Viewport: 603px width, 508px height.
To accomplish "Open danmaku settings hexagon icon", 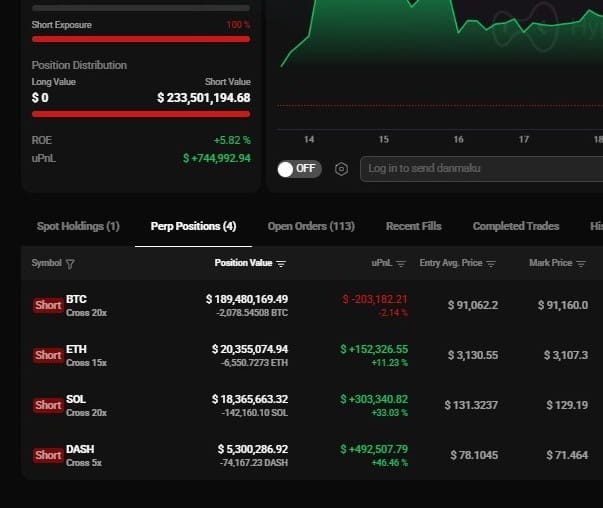I will (341, 169).
